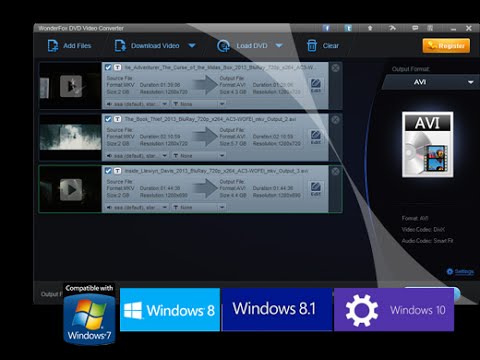Select The_Book_Thief video thumbnail
Image resolution: width=480 pixels, height=360 pixels.
coord(70,137)
